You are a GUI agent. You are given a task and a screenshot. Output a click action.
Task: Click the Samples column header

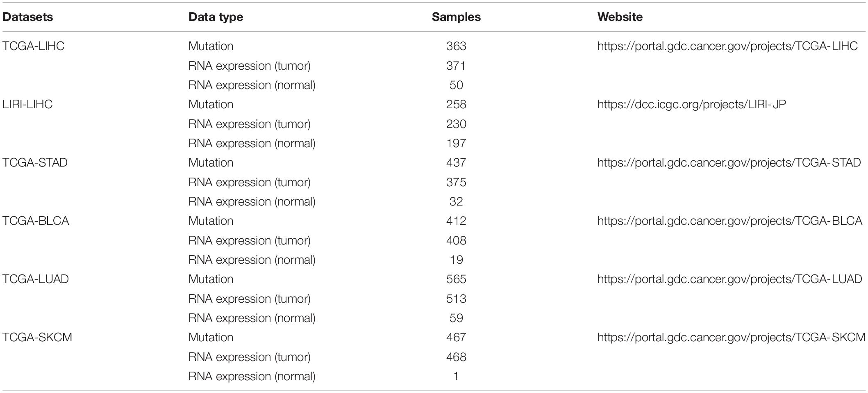tap(456, 17)
